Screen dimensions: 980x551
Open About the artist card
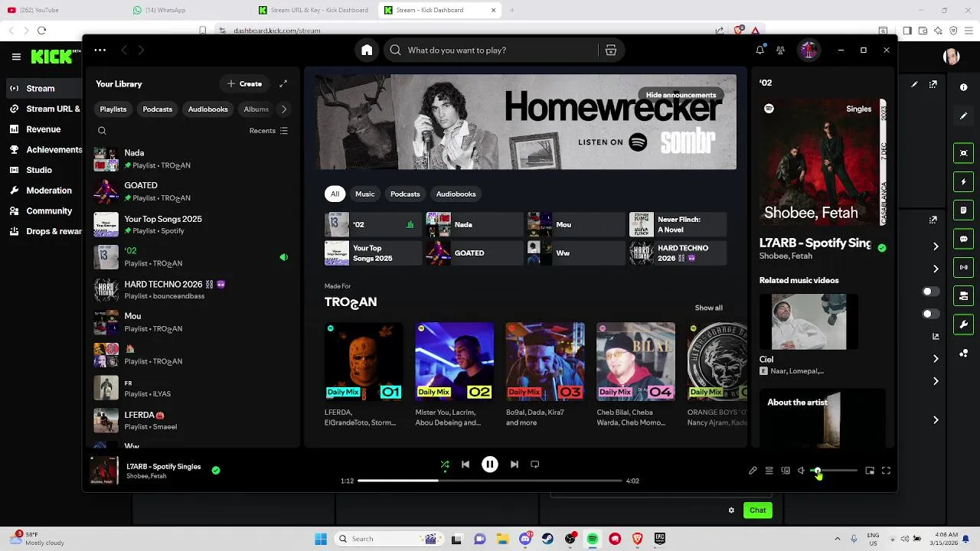click(822, 419)
